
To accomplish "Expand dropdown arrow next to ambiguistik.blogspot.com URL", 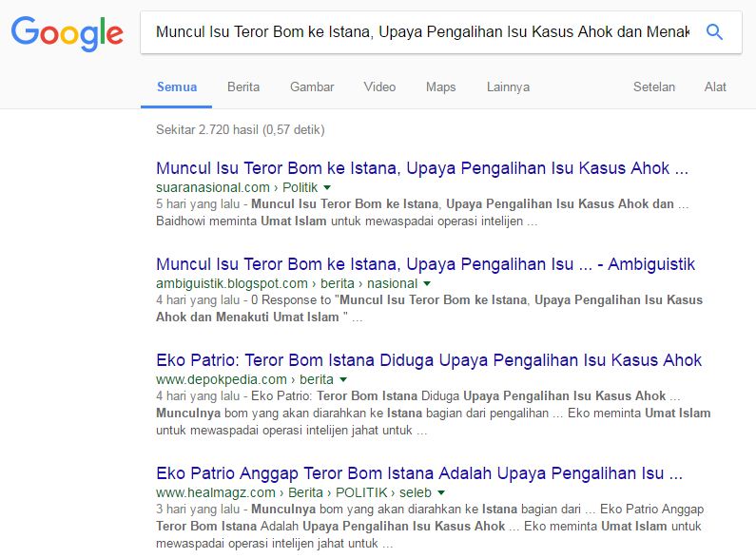I will (427, 283).
